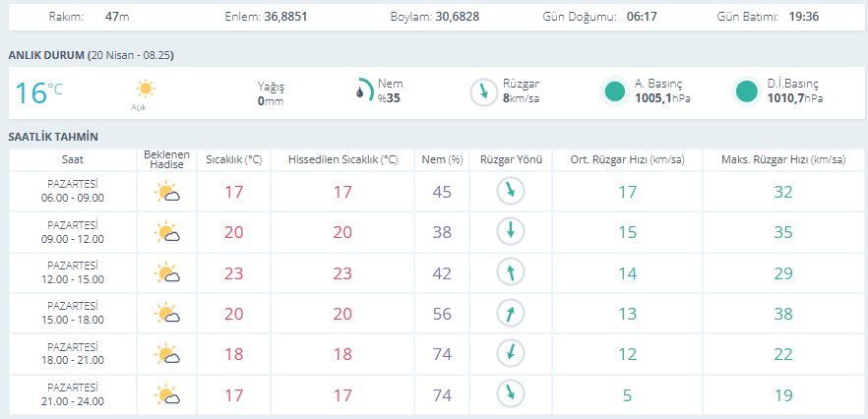Click the Rüzgar Yönü column header
Screen dimensions: 868x419
[x=510, y=159]
